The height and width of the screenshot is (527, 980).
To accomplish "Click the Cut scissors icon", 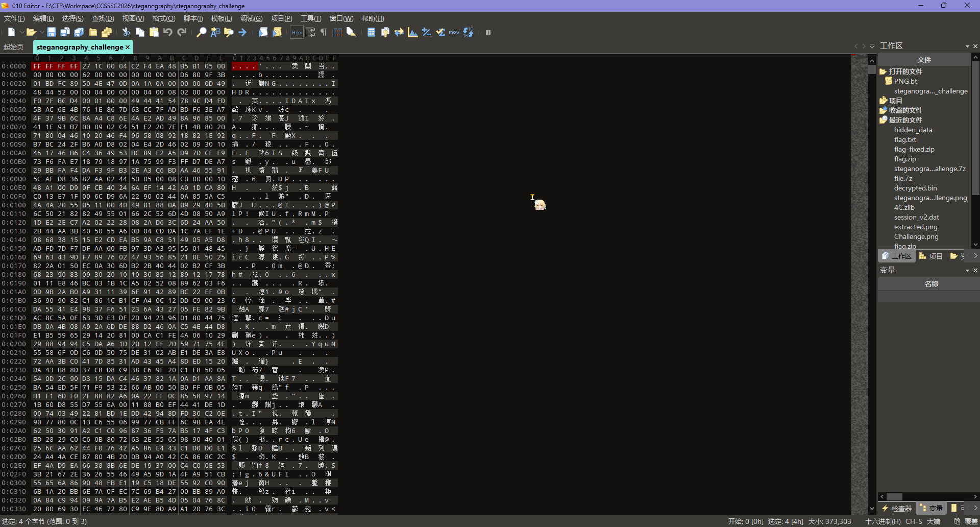I will pos(126,32).
